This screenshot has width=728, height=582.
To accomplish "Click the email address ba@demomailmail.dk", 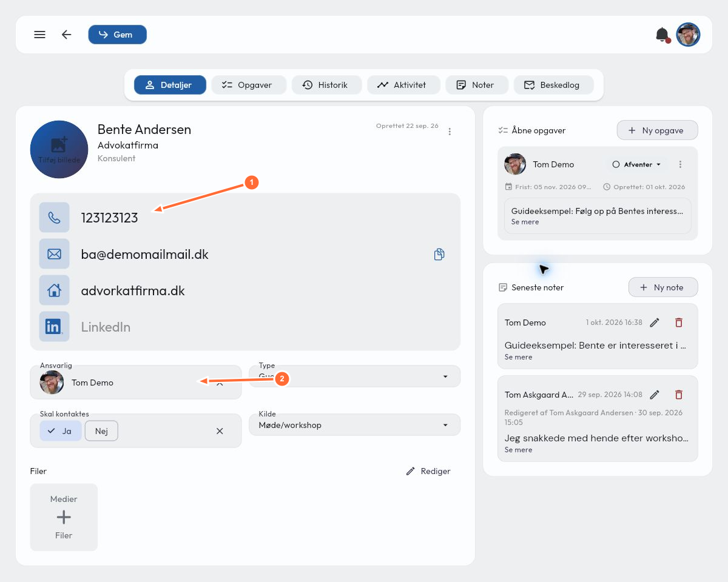I will tap(145, 254).
